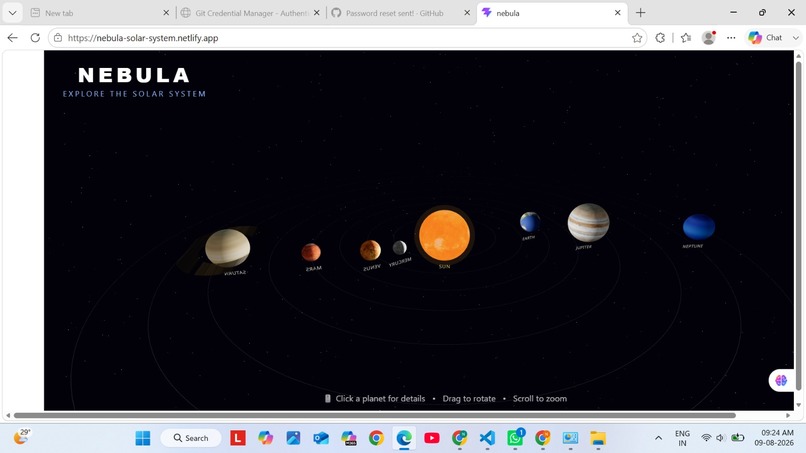The height and width of the screenshot is (453, 806).
Task: Select the Neptune planet
Action: pyautogui.click(x=699, y=227)
